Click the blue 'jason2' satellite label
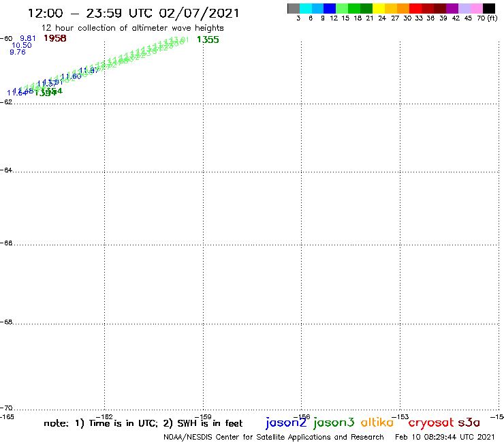Image resolution: width=504 pixels, height=443 pixels. [286, 423]
